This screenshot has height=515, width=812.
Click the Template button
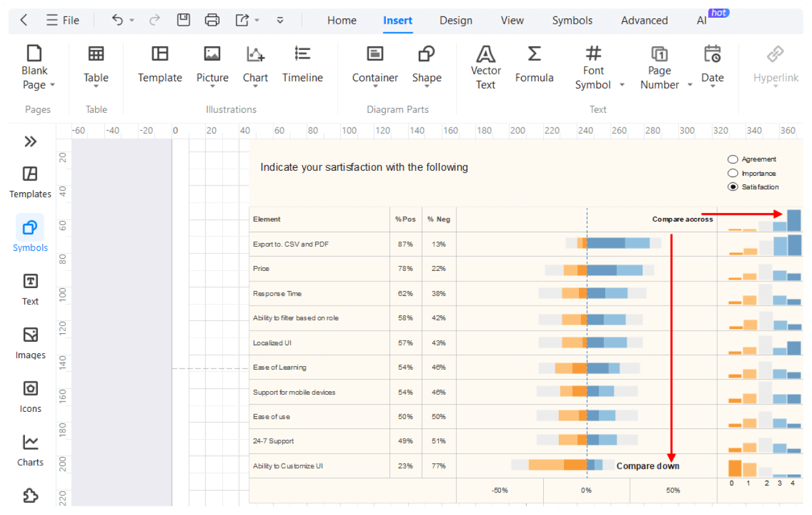(x=160, y=63)
